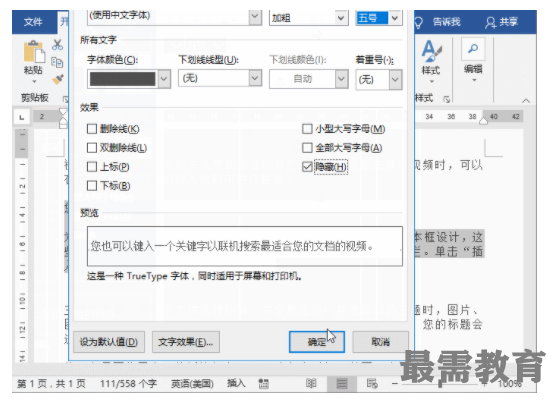The image size is (552, 406).
Task: Click the Share person icon
Action: click(x=490, y=23)
